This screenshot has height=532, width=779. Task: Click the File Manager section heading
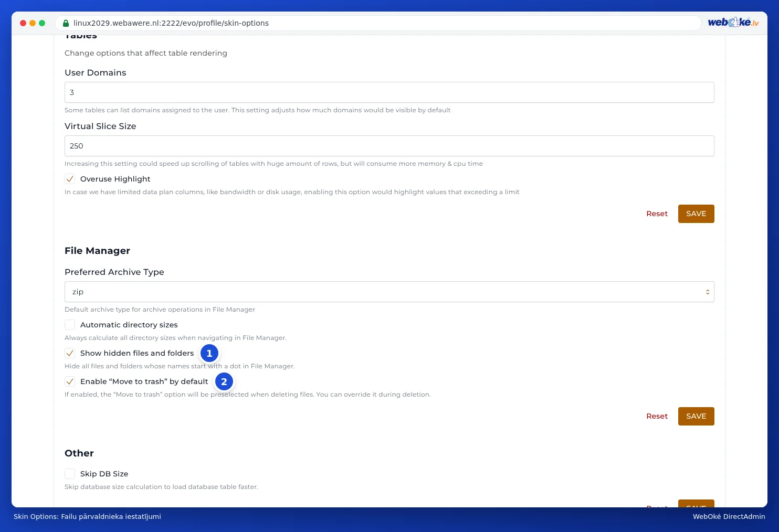[97, 251]
